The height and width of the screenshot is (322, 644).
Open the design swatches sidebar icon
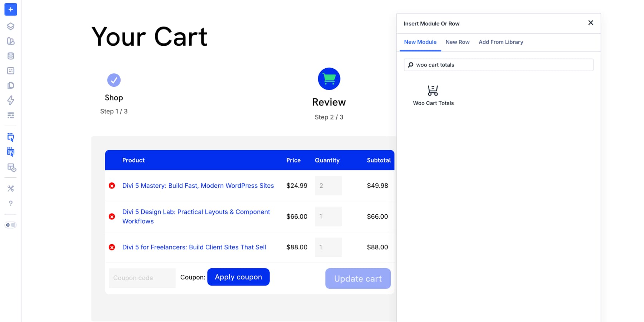pos(11,41)
